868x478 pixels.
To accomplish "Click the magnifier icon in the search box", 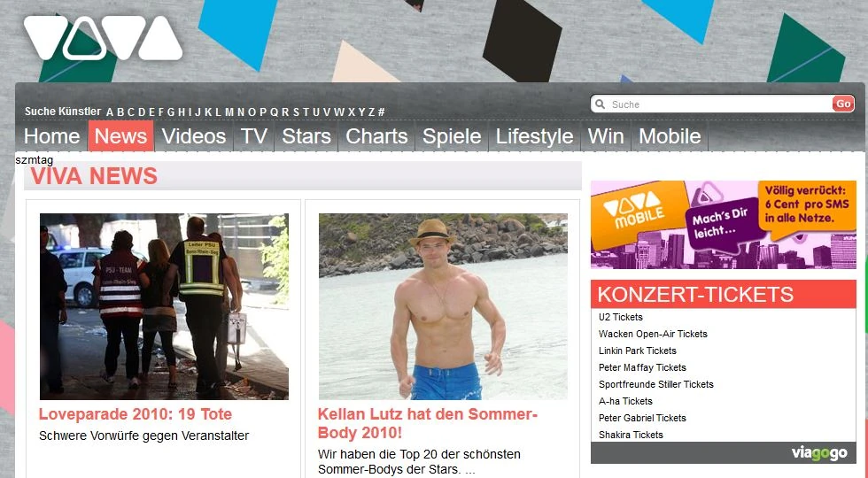I will pos(600,104).
